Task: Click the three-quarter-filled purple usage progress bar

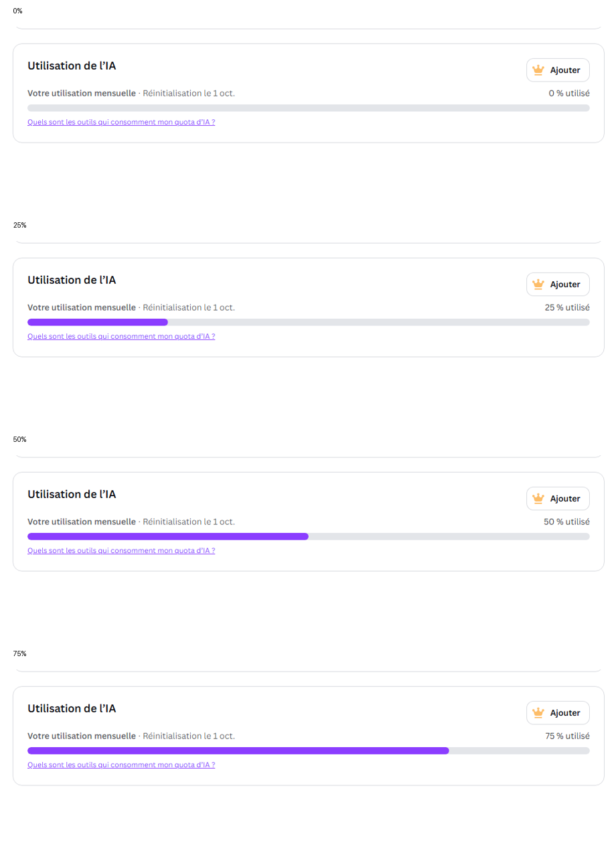Action: pos(309,751)
